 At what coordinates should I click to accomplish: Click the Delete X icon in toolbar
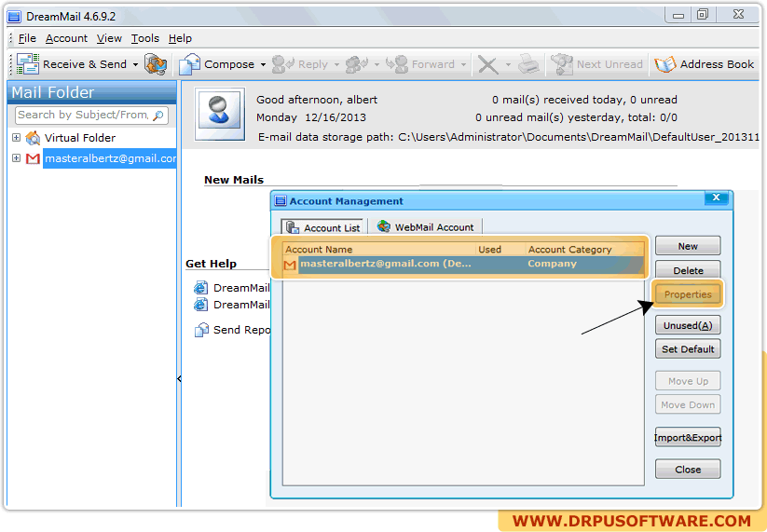(487, 64)
